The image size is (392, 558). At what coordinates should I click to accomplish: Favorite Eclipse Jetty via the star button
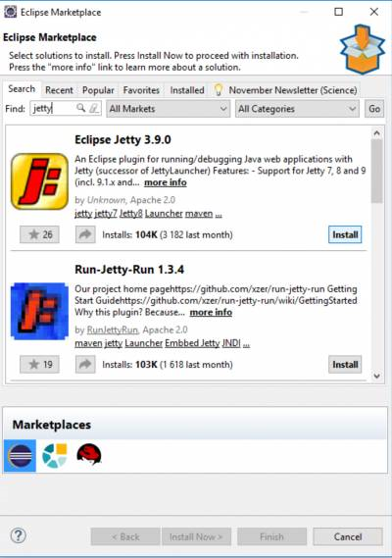click(39, 234)
